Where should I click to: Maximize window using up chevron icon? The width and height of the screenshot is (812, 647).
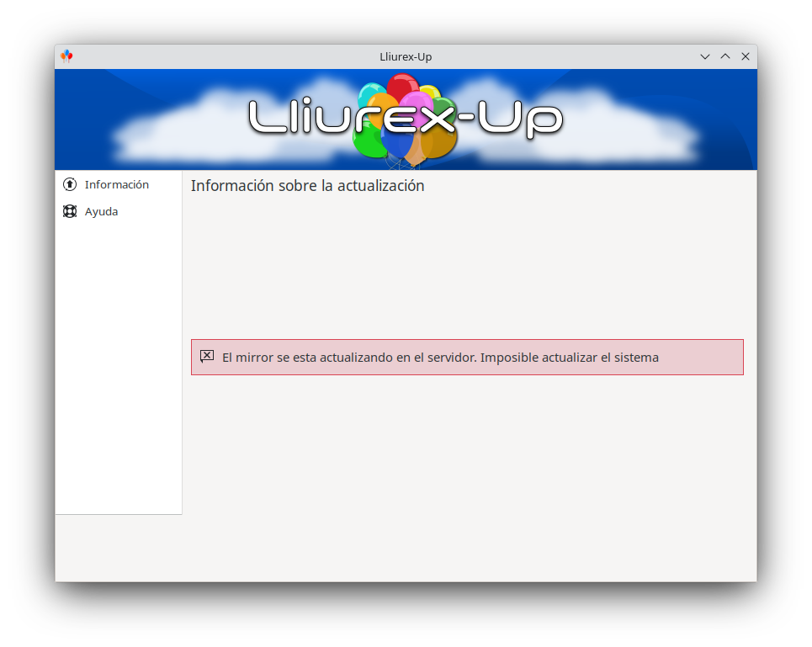pyautogui.click(x=725, y=56)
